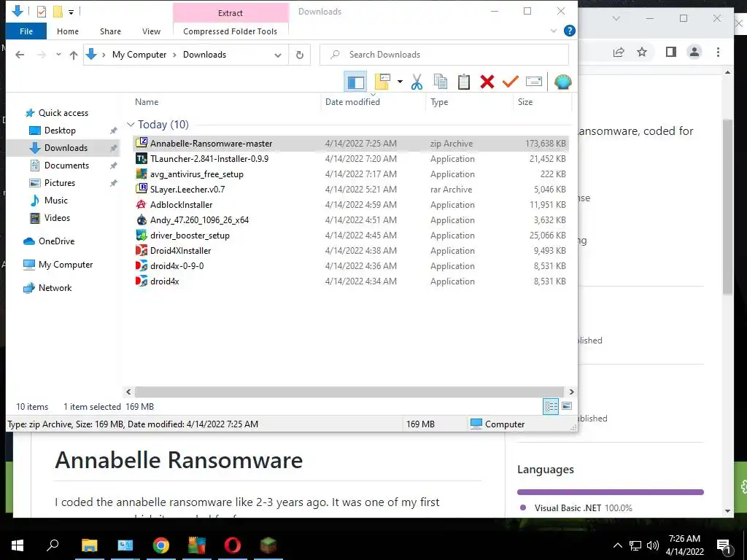Open Chrome from the taskbar
This screenshot has width=747, height=560.
[161, 545]
